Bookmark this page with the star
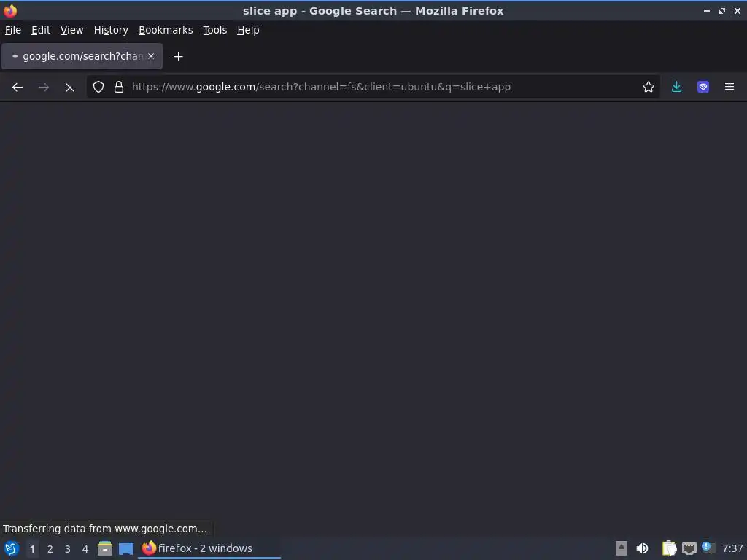This screenshot has width=747, height=560. click(x=648, y=87)
